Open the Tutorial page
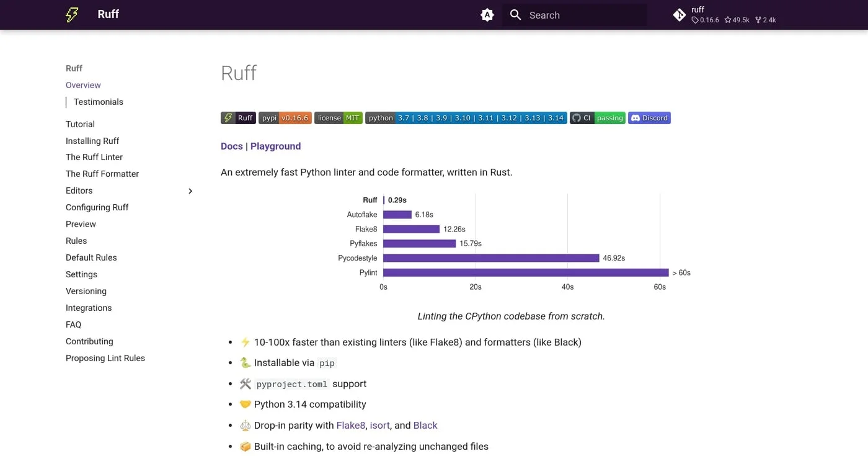 tap(80, 124)
